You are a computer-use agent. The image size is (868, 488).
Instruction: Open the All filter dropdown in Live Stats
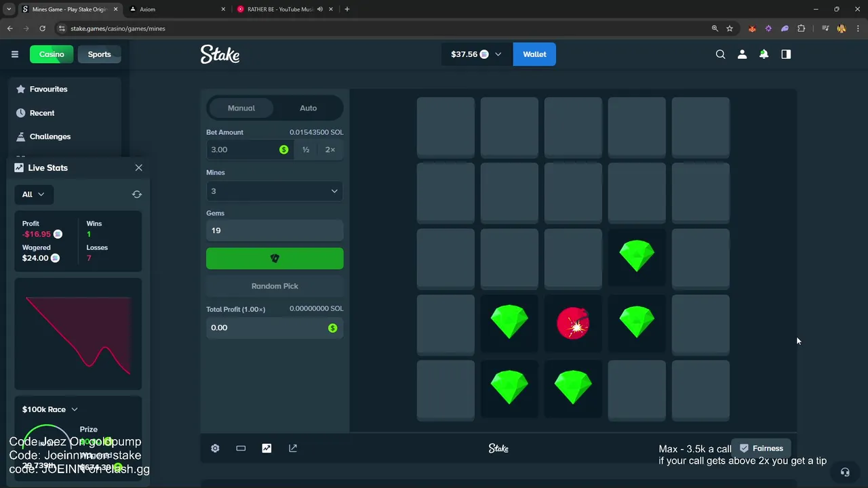pyautogui.click(x=33, y=195)
